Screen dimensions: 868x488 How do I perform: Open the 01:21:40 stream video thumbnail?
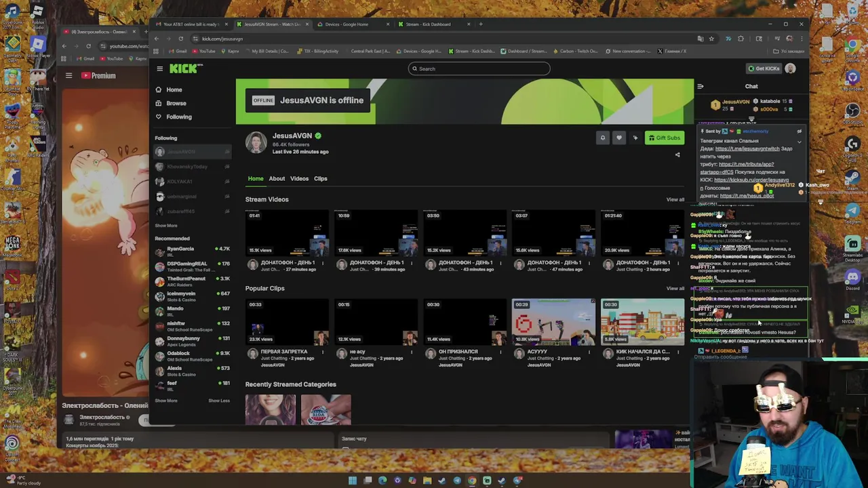click(642, 233)
